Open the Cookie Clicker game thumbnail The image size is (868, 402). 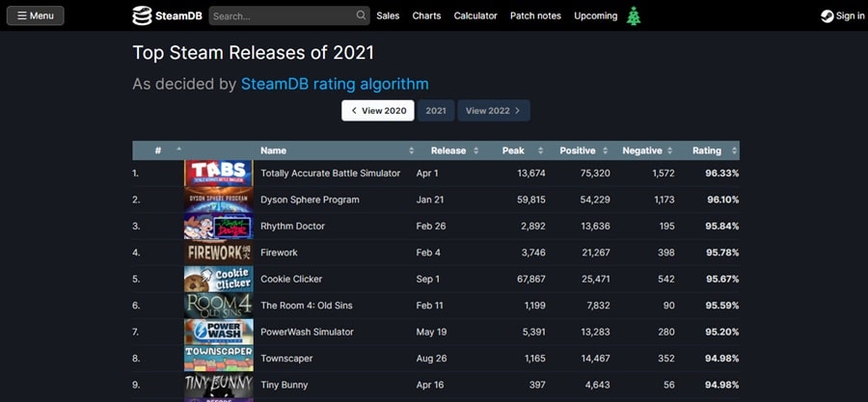click(218, 279)
